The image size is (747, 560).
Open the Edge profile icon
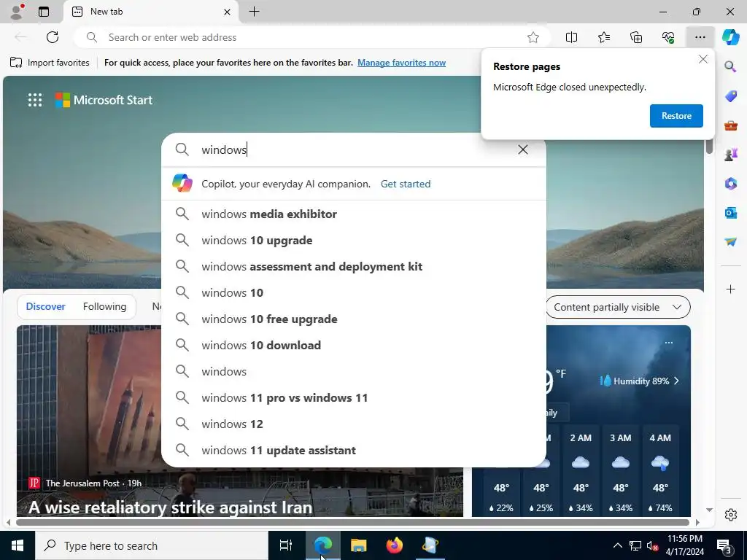tap(17, 12)
